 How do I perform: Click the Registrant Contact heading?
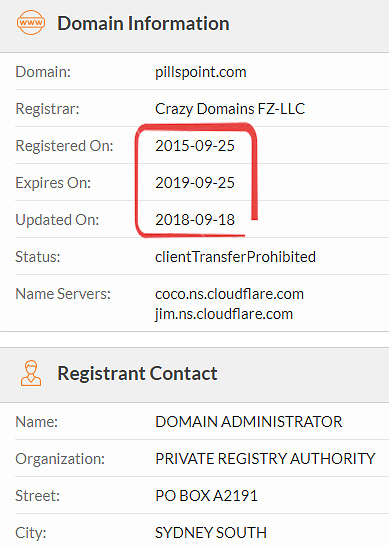137,373
